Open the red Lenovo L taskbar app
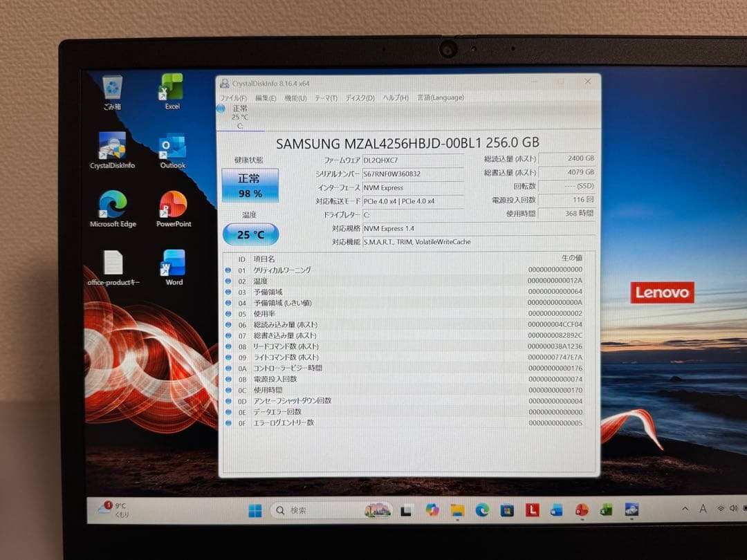Image resolution: width=747 pixels, height=560 pixels. point(532,510)
